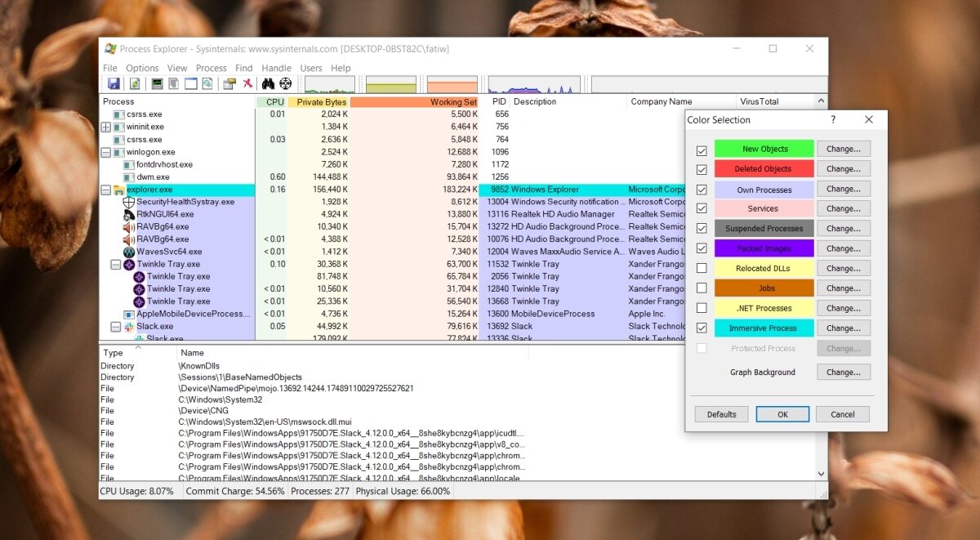The width and height of the screenshot is (980, 540).
Task: Toggle the Immersive Process checkbox
Action: pyautogui.click(x=702, y=328)
